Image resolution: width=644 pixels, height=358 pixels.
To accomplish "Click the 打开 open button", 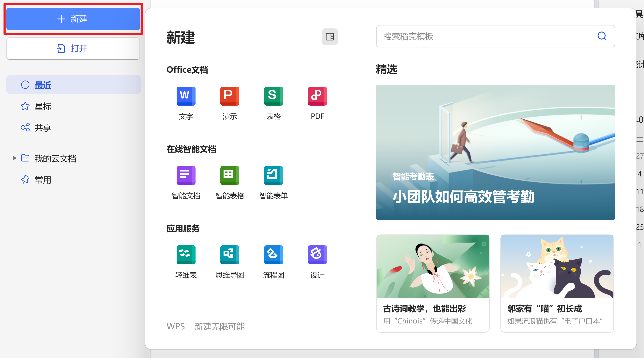I will 73,49.
